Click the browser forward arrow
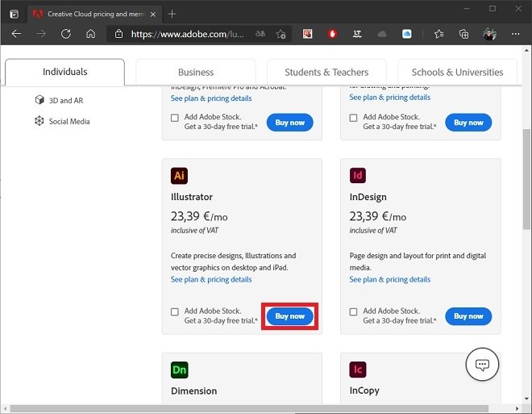The height and width of the screenshot is (414, 532). pyautogui.click(x=41, y=34)
